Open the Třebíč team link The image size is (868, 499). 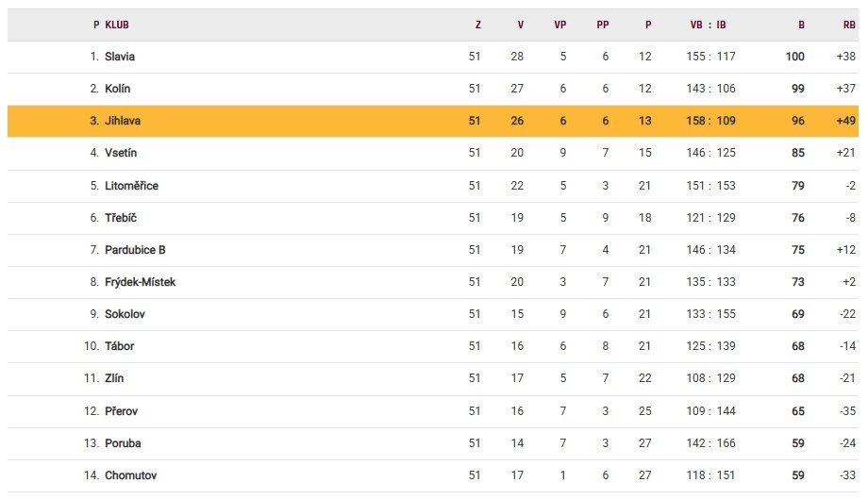tap(121, 218)
